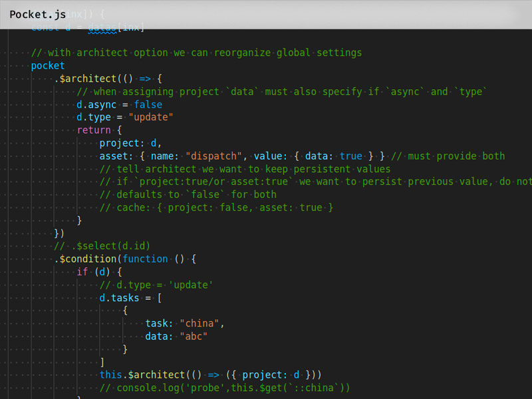Click the commented console.log probe line
The image size is (532, 399).
click(225, 388)
